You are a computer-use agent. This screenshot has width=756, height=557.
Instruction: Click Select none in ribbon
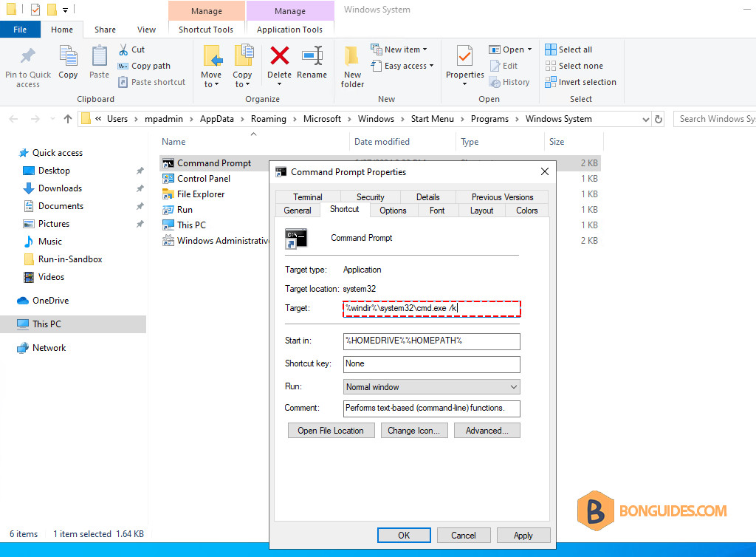pos(574,66)
